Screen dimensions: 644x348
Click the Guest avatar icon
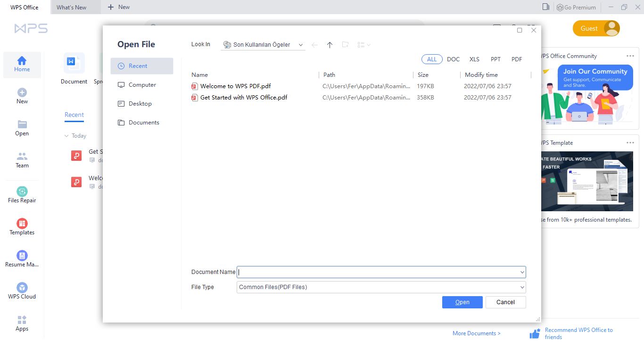612,28
